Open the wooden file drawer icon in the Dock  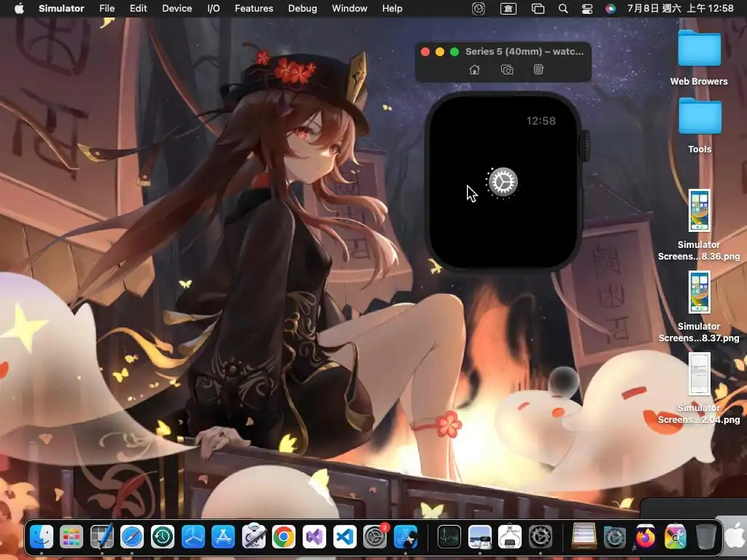coord(584,537)
